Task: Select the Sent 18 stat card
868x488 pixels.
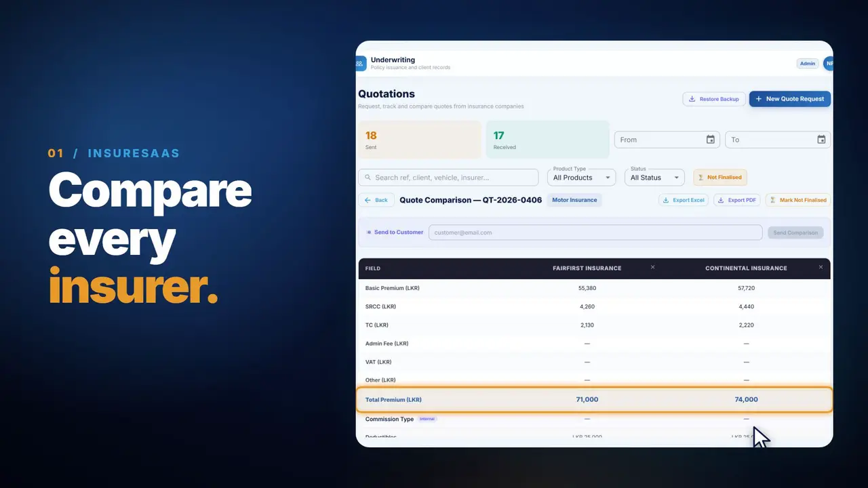Action: pos(420,140)
